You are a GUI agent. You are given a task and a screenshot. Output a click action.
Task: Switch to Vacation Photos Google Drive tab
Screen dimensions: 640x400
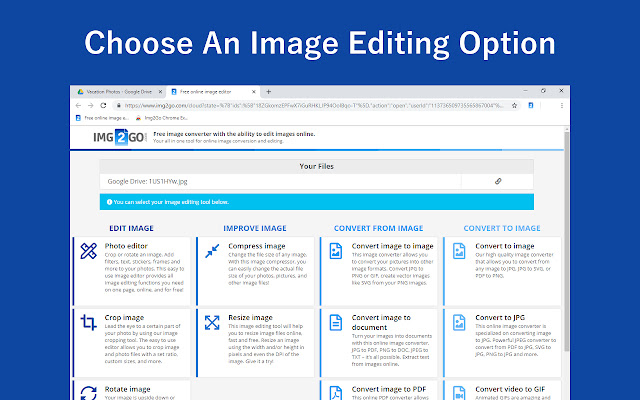[118, 92]
